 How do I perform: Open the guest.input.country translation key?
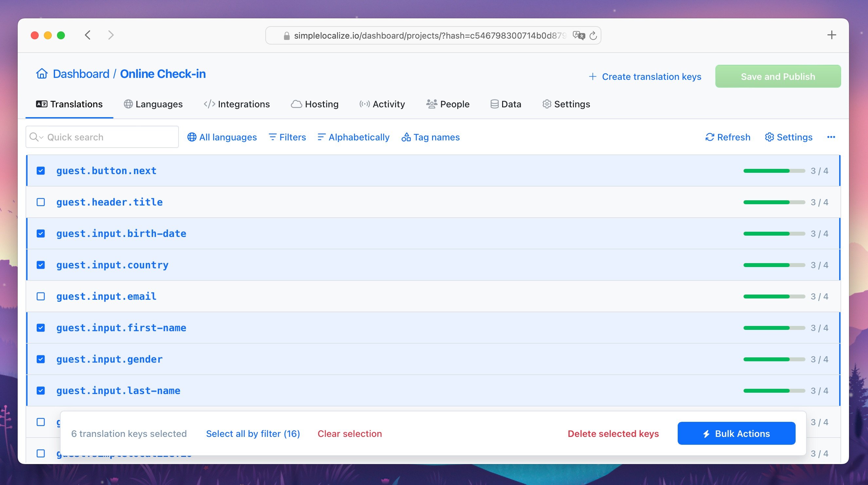click(x=113, y=265)
